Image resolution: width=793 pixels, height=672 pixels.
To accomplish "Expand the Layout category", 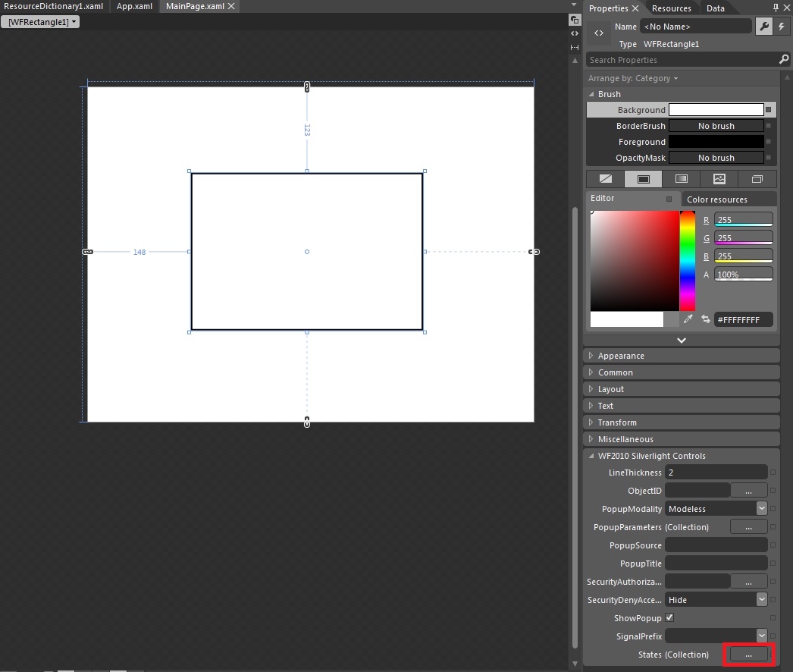I will click(x=610, y=389).
